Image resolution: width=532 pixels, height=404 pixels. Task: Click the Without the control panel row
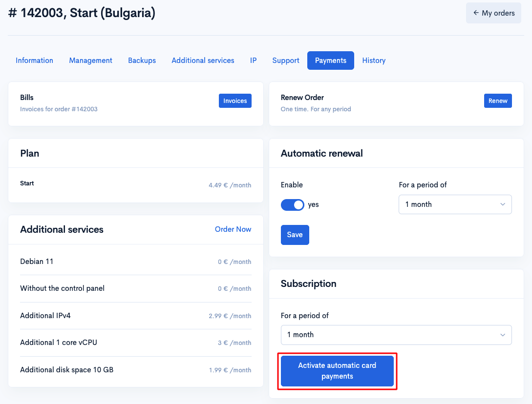(136, 288)
